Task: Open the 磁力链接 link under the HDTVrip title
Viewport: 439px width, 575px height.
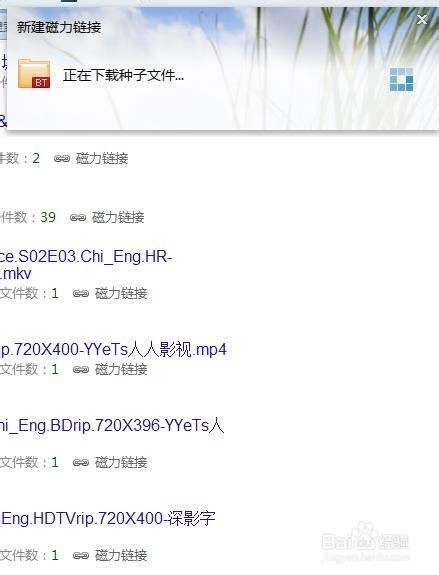Action: [121, 556]
